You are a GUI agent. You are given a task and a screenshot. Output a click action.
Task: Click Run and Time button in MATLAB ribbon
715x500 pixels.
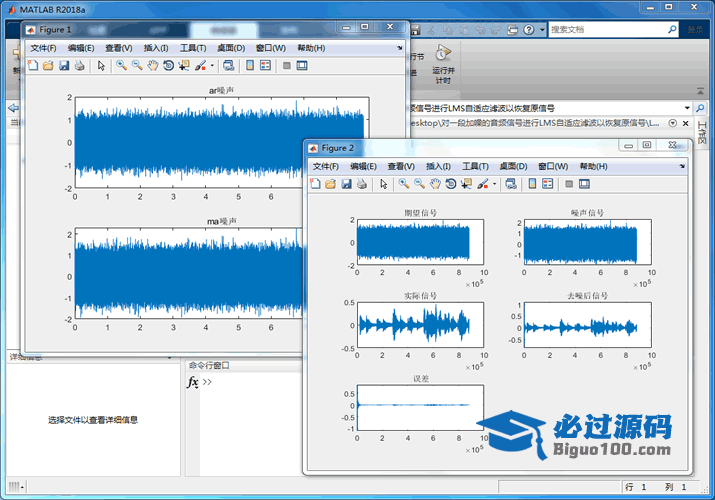click(x=442, y=60)
